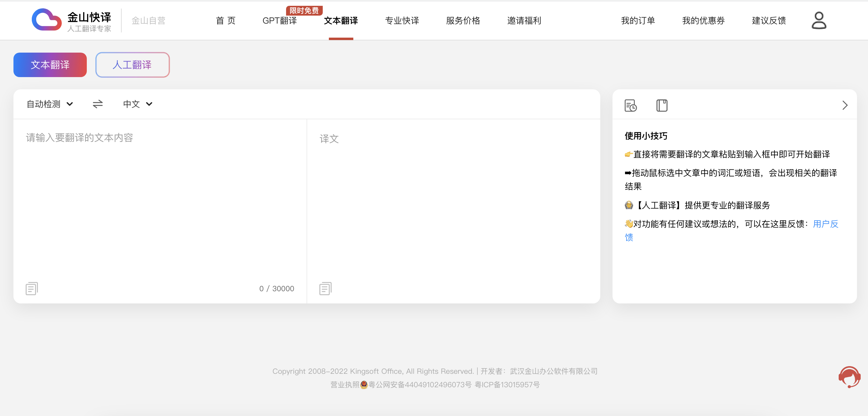
Task: Open the 自动检测 source language dropdown
Action: (x=50, y=104)
